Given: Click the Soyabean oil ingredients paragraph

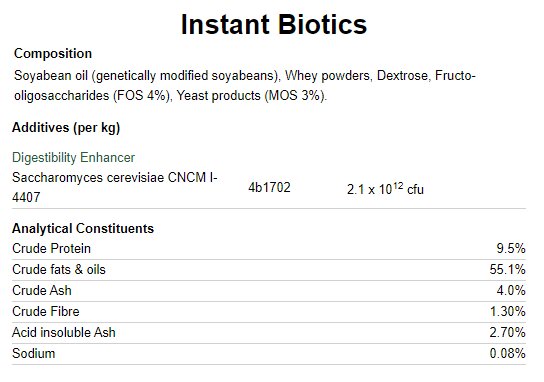Looking at the screenshot, I should click(x=245, y=85).
